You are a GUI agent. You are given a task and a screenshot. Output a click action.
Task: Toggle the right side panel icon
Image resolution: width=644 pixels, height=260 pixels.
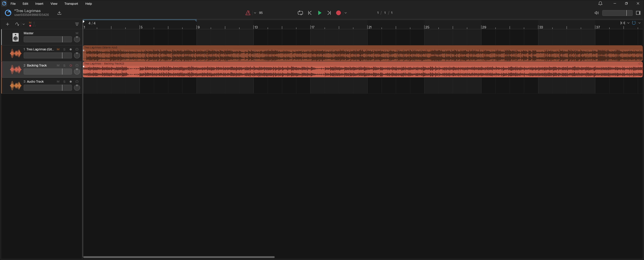tap(638, 13)
